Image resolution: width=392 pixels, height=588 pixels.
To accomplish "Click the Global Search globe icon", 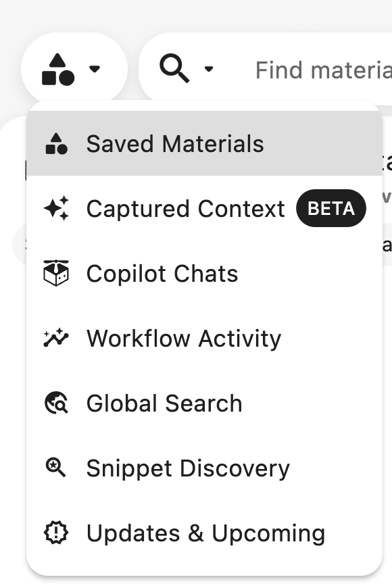I will click(57, 403).
